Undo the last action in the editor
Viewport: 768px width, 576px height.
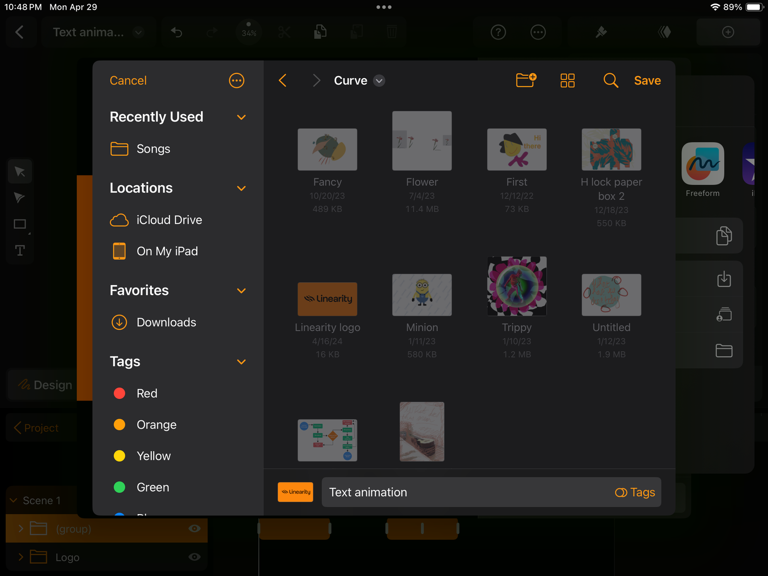pyautogui.click(x=176, y=32)
